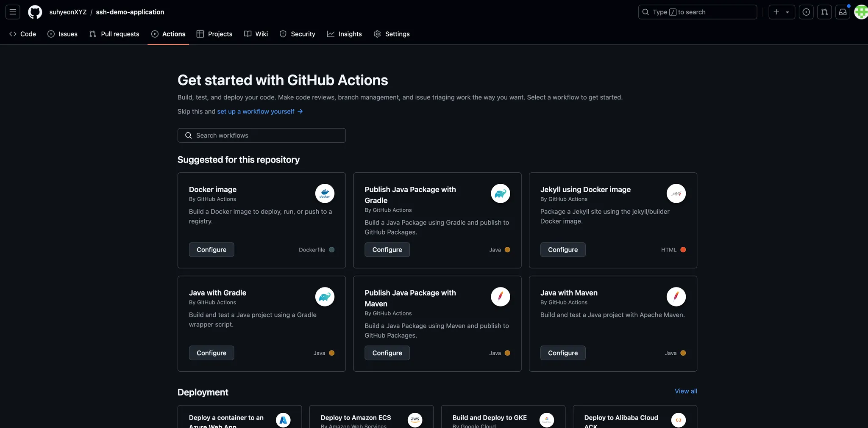This screenshot has width=868, height=428.
Task: Focus the Search workflows field
Action: point(262,135)
